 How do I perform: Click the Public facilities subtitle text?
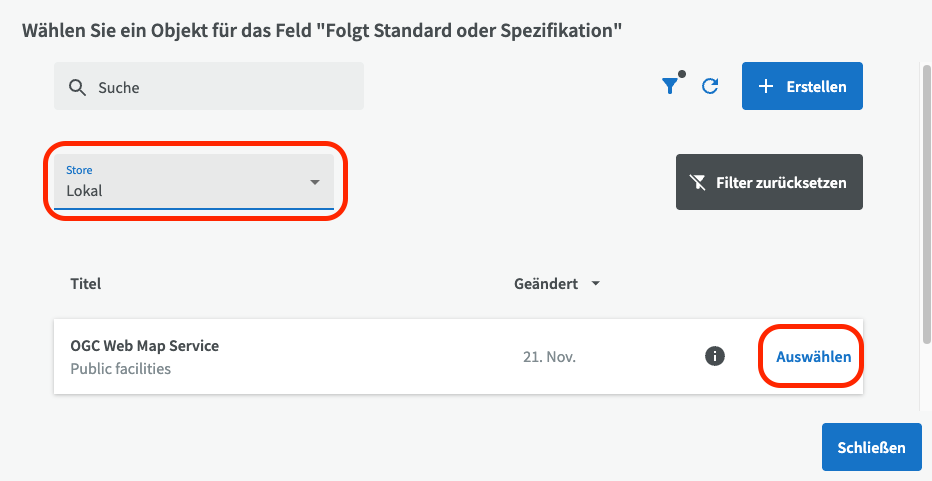(x=120, y=369)
